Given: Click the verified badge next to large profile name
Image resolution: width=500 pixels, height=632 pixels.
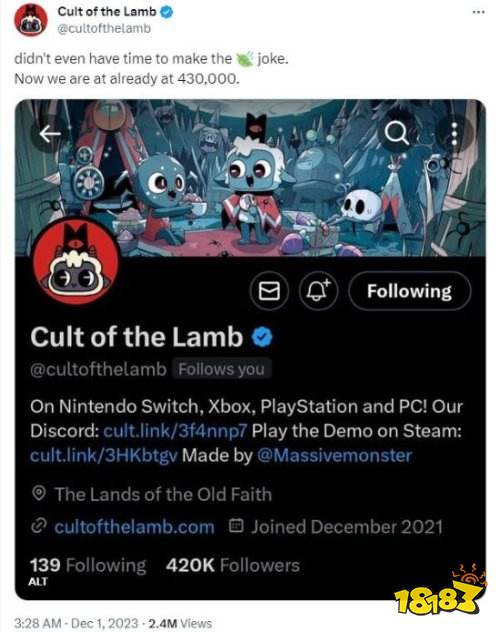Looking at the screenshot, I should coord(262,337).
